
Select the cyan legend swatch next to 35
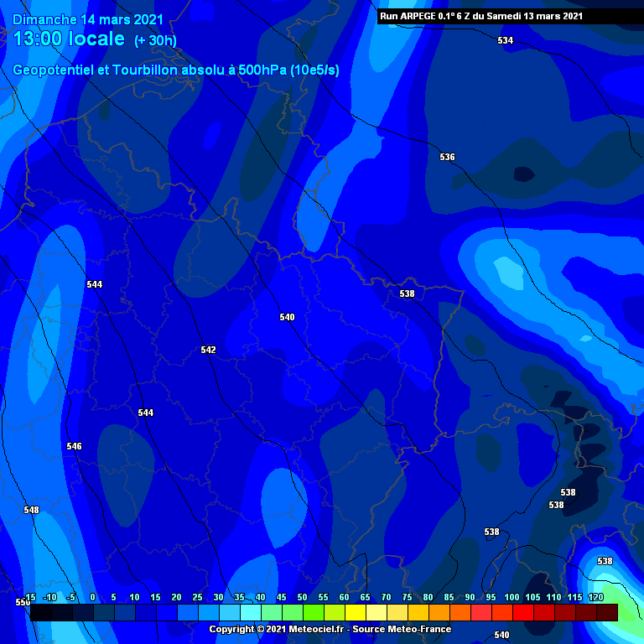(250, 613)
